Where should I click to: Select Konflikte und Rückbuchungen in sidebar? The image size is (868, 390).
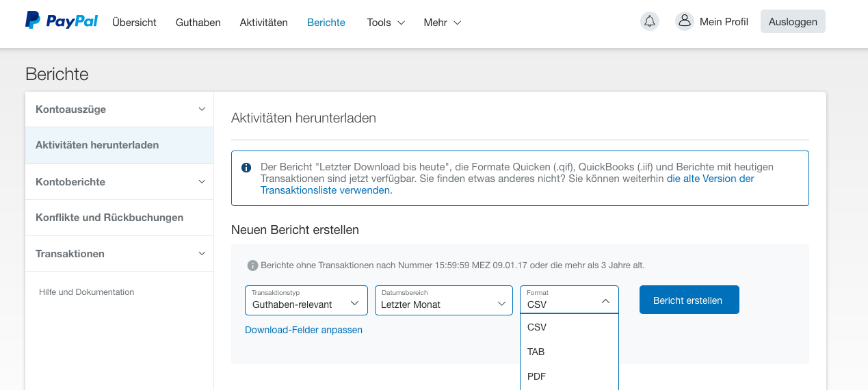tap(109, 218)
